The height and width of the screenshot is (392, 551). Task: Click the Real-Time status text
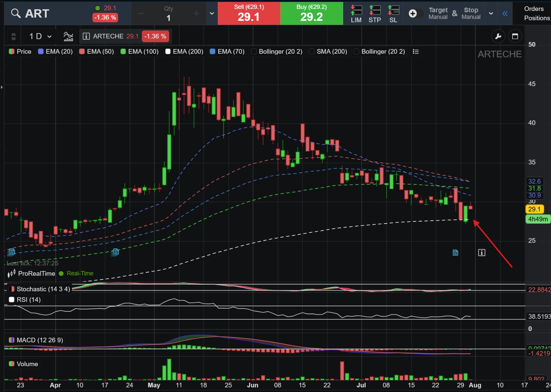(x=80, y=273)
